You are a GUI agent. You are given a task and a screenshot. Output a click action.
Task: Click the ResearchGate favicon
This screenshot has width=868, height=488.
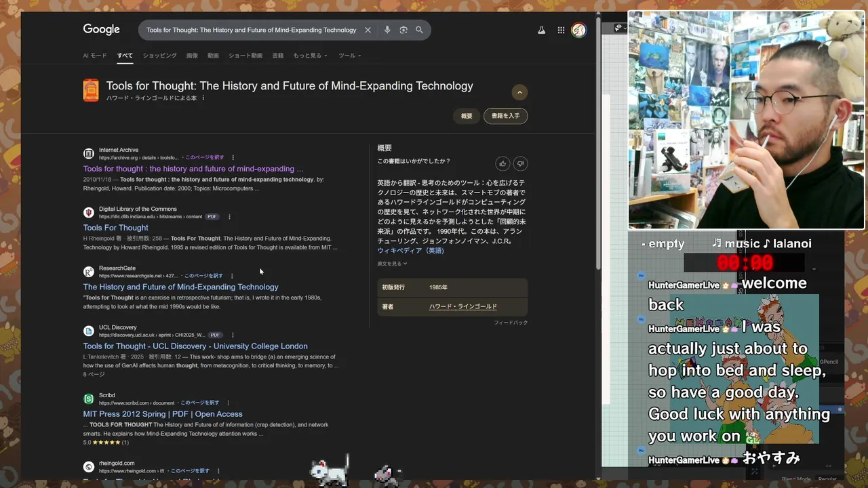pyautogui.click(x=89, y=272)
